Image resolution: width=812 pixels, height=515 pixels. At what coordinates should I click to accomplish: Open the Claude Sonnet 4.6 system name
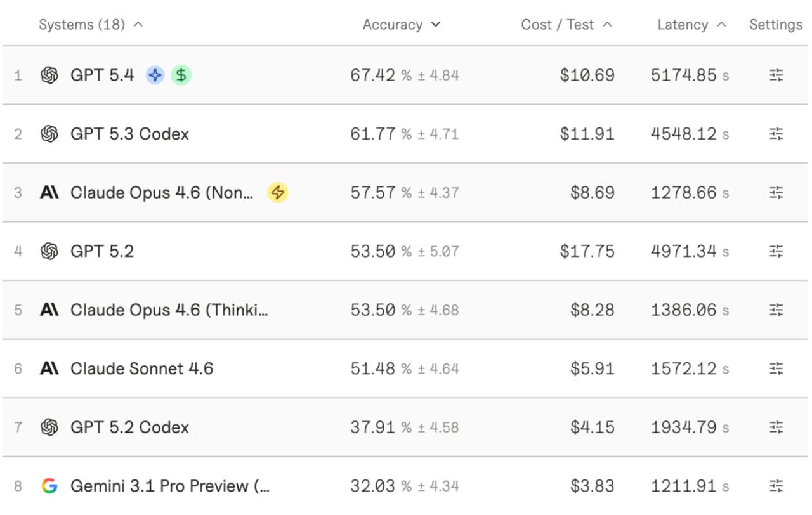141,368
